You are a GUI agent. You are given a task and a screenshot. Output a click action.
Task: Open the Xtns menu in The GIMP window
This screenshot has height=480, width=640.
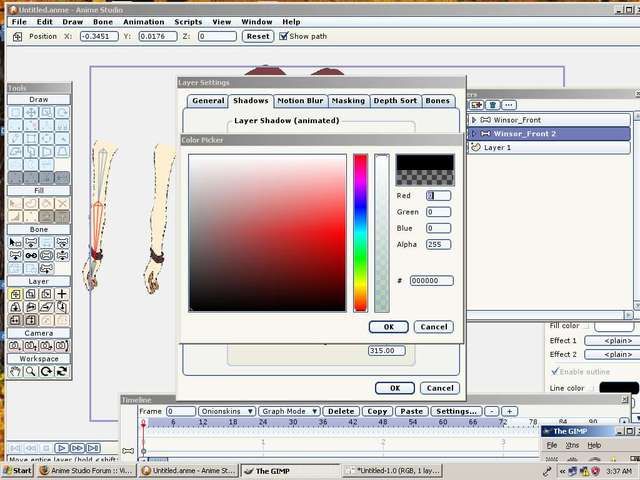pyautogui.click(x=572, y=445)
